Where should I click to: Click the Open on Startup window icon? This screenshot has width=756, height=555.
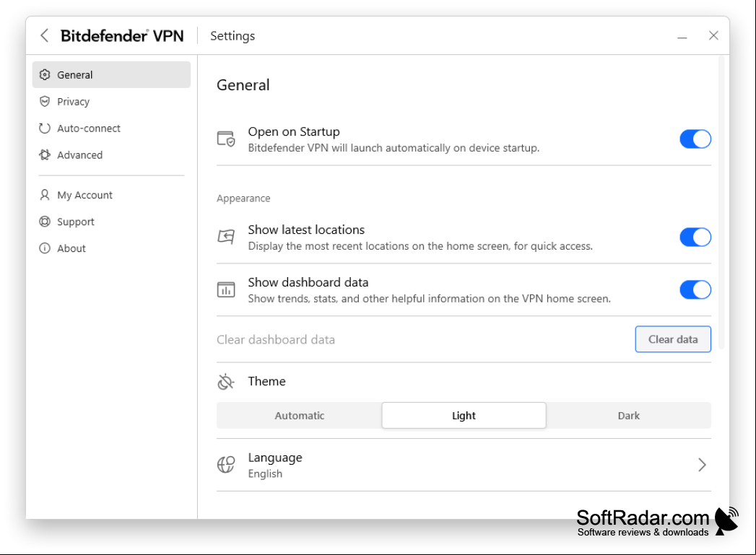225,139
